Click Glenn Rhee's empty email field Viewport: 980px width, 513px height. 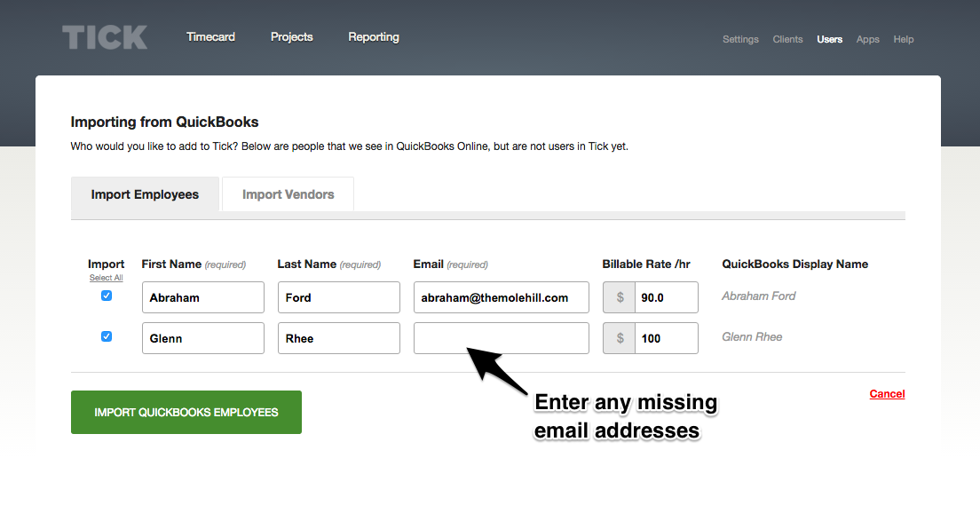click(x=501, y=338)
